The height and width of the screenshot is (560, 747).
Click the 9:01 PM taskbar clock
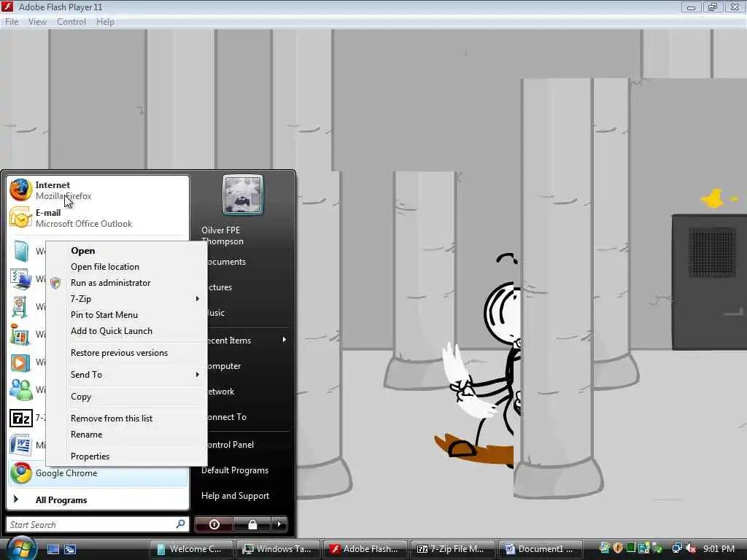[x=719, y=548]
